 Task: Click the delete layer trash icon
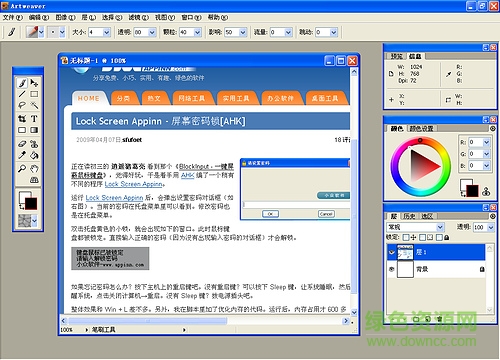tap(439, 319)
